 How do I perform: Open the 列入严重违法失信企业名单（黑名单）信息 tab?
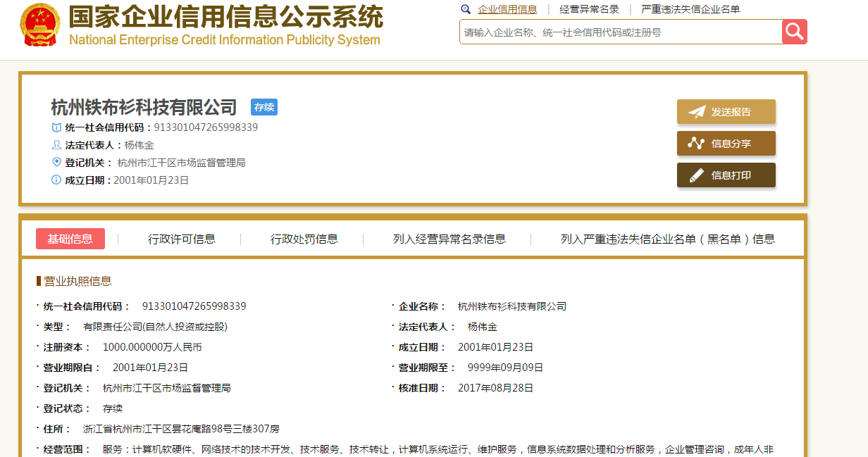(x=668, y=239)
